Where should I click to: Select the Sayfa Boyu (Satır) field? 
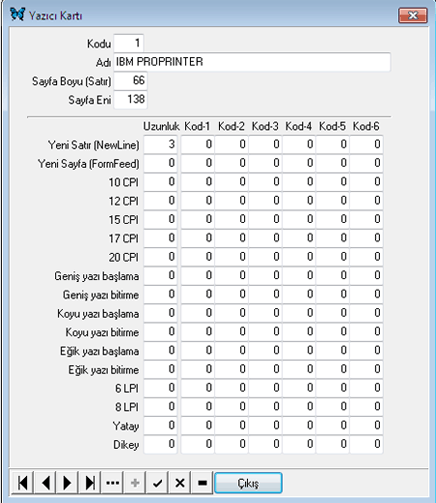pyautogui.click(x=130, y=81)
